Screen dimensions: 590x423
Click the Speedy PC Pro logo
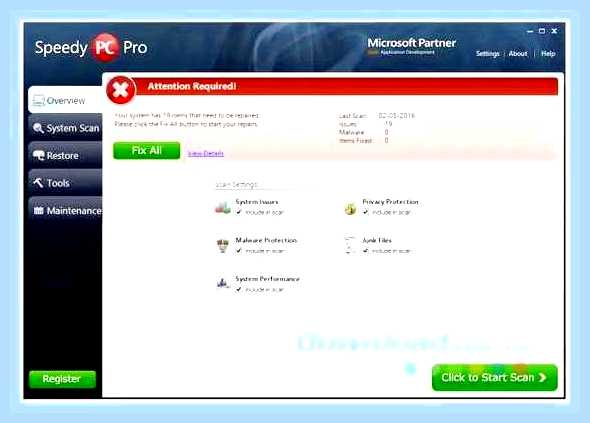[x=91, y=47]
